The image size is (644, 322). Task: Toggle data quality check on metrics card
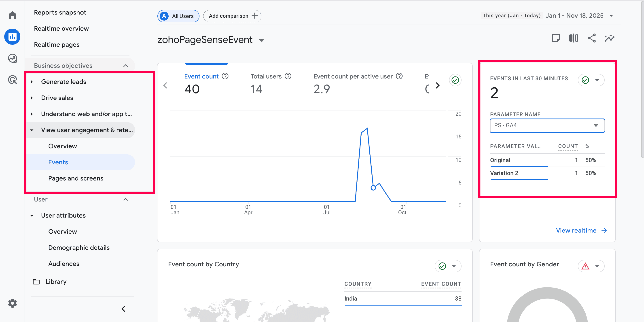click(x=455, y=80)
